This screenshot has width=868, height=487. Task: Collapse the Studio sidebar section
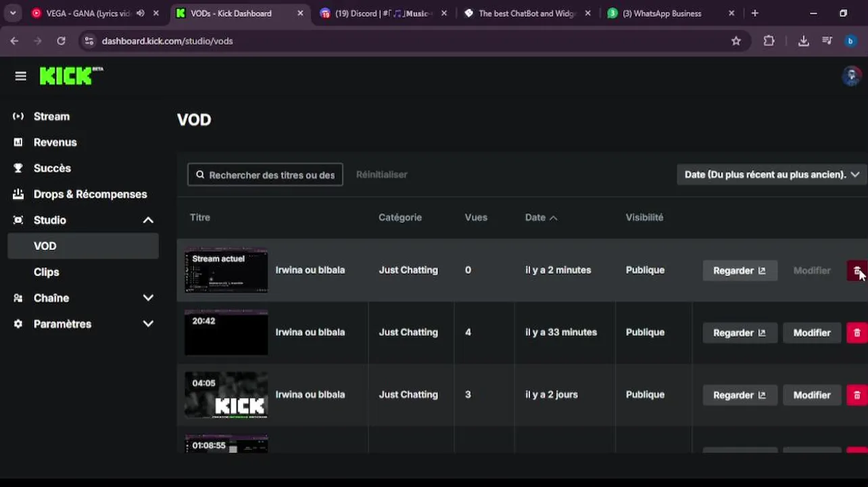coord(148,220)
